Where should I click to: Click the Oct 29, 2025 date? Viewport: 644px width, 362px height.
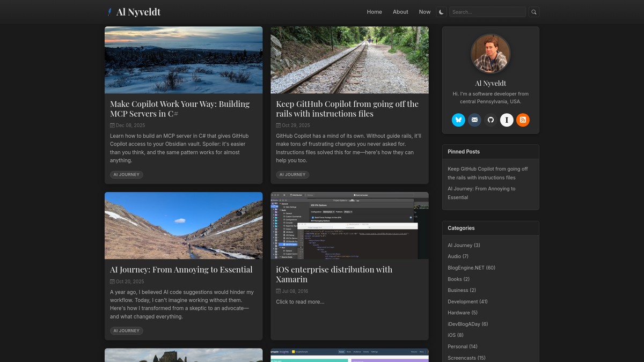(296, 125)
